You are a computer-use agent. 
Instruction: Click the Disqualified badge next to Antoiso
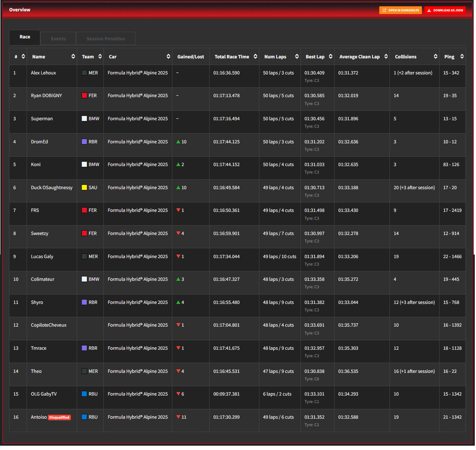tap(59, 417)
